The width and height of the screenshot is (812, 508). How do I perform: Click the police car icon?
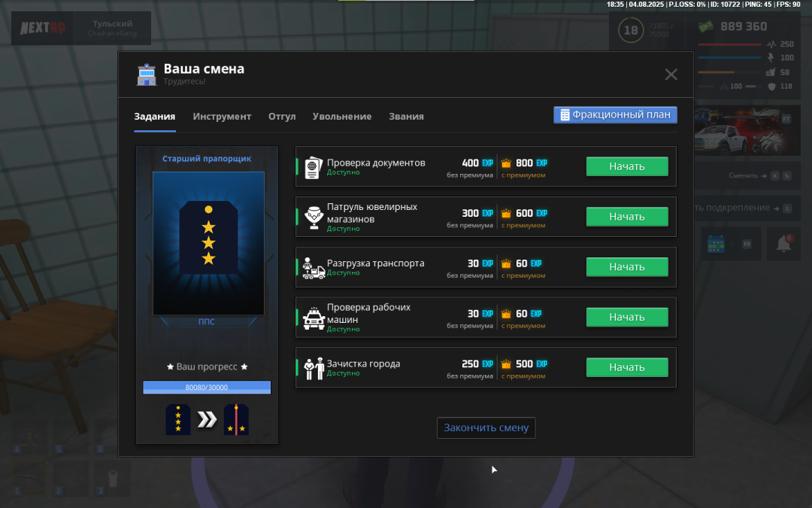(314, 318)
